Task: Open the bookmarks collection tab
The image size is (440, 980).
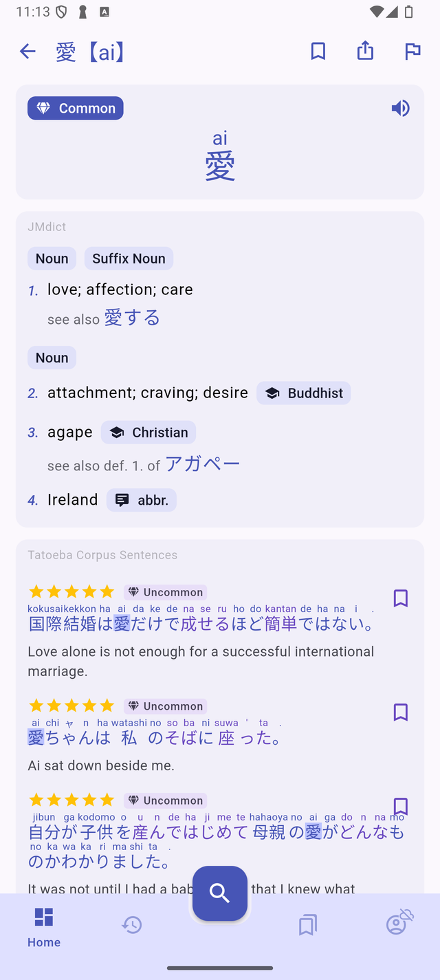Action: 307,925
